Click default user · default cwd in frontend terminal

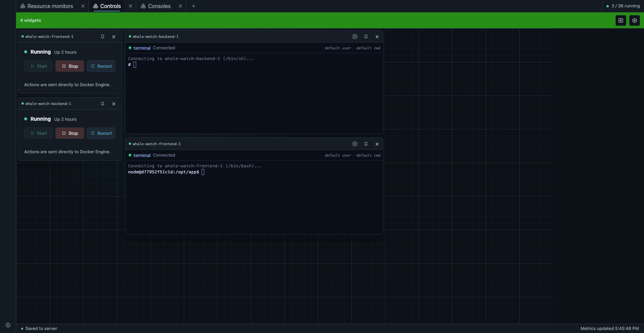[353, 155]
